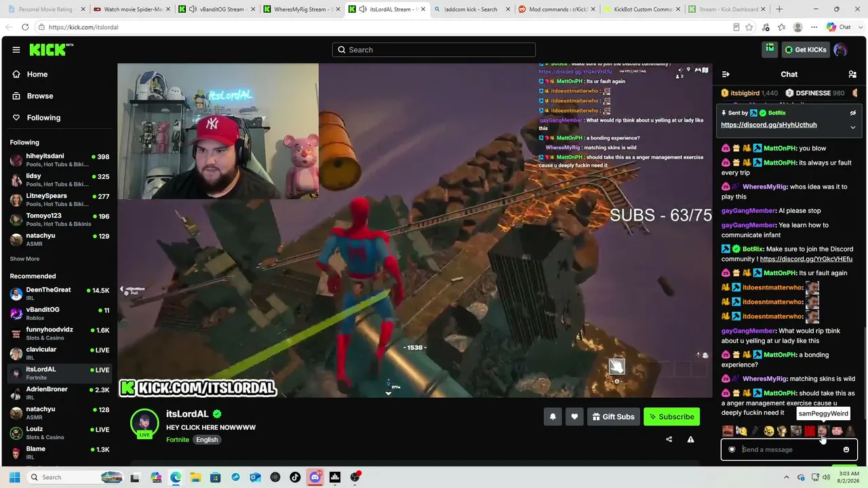Open Discord from the taskbar

coord(315,477)
